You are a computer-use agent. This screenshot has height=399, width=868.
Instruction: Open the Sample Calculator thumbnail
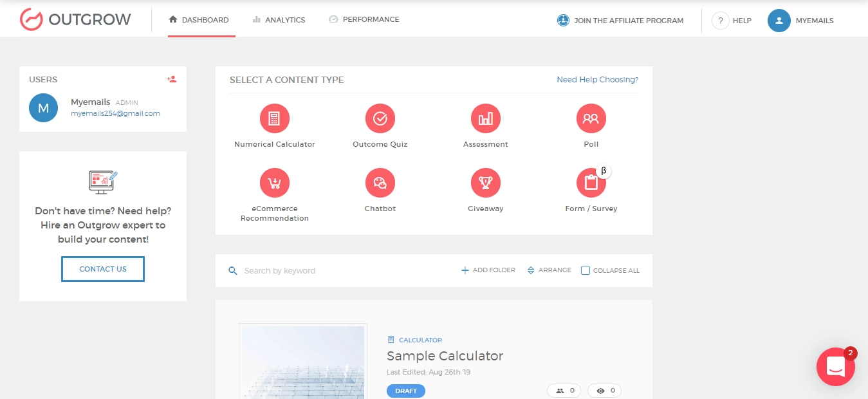[x=303, y=361]
